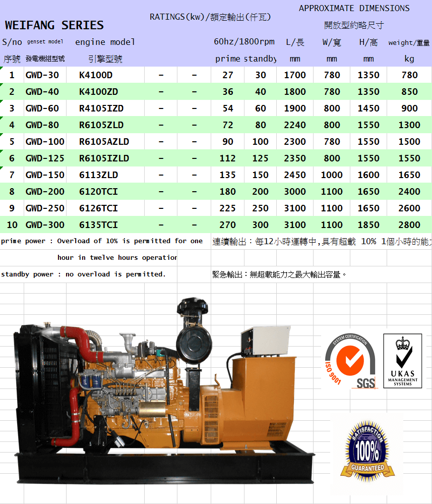Select the length value 2240 cell
Viewport: 432px width, 504px height.
tap(295, 125)
